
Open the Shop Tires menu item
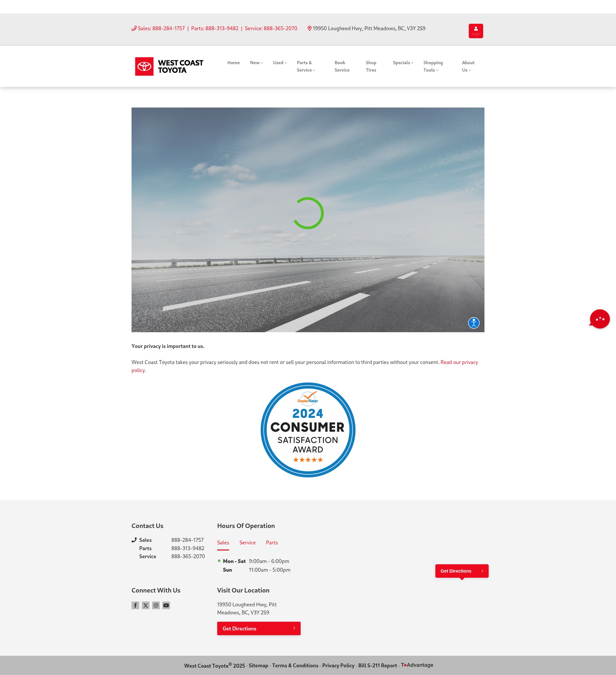tap(371, 66)
